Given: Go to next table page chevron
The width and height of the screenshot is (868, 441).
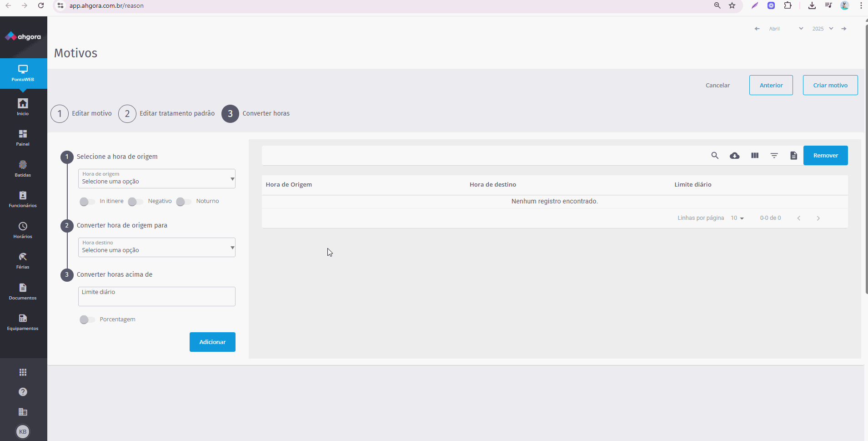Looking at the screenshot, I should 818,218.
